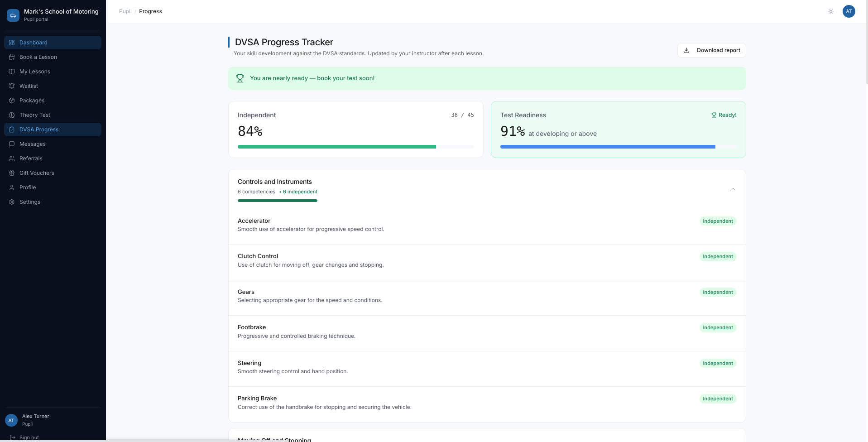Image resolution: width=868 pixels, height=442 pixels.
Task: Click the Messages speech bubble icon
Action: click(12, 144)
